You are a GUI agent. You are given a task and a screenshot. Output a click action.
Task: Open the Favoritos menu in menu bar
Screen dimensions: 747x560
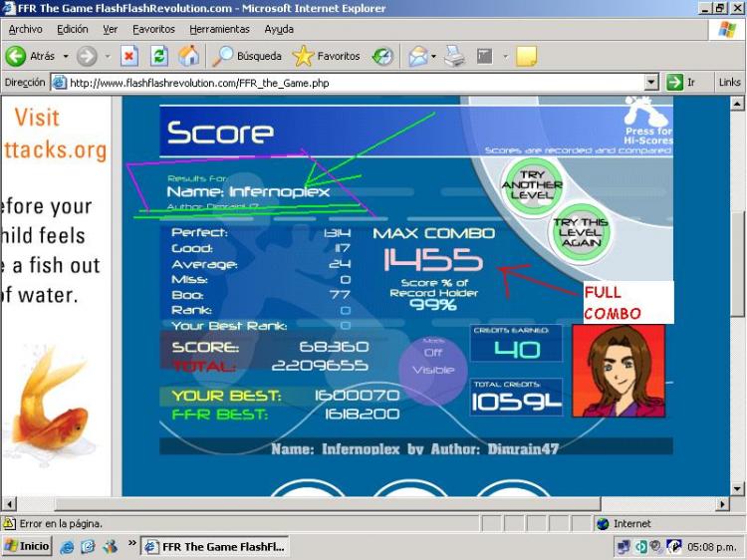click(153, 29)
